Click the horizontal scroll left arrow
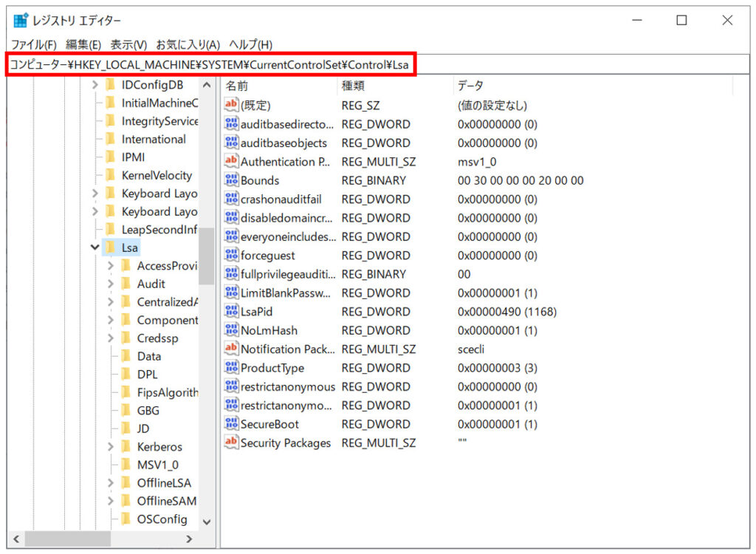Viewport: 756px width, 554px height. [x=16, y=539]
